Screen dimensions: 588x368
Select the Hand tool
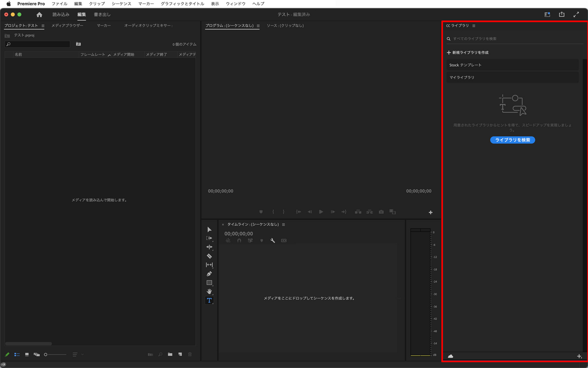click(209, 291)
